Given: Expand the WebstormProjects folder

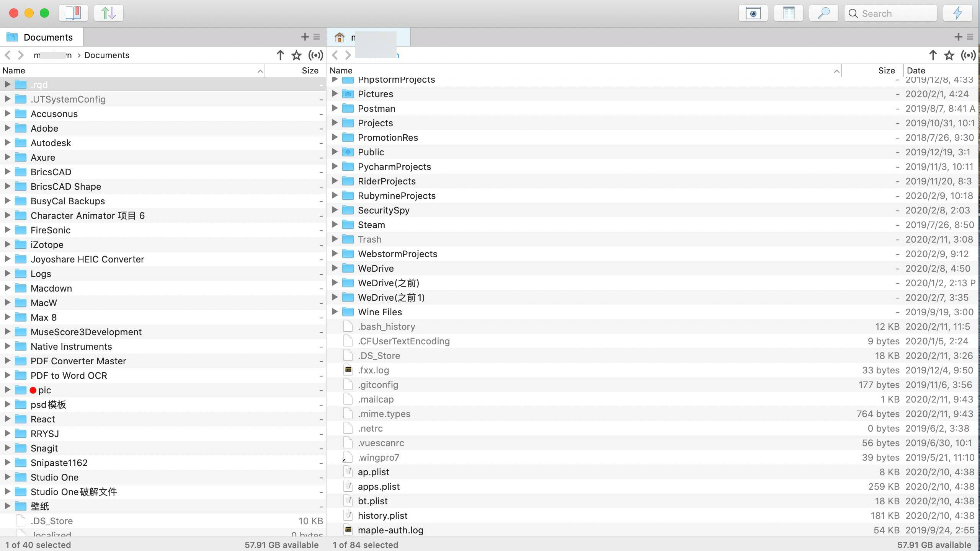Looking at the screenshot, I should 335,254.
